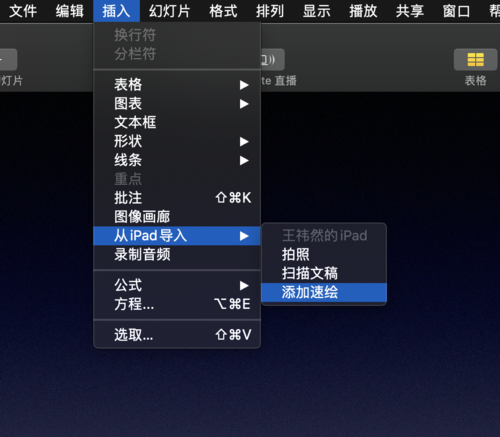Click the add slide toolbar button
This screenshot has width=500, height=437.
(x=8, y=60)
